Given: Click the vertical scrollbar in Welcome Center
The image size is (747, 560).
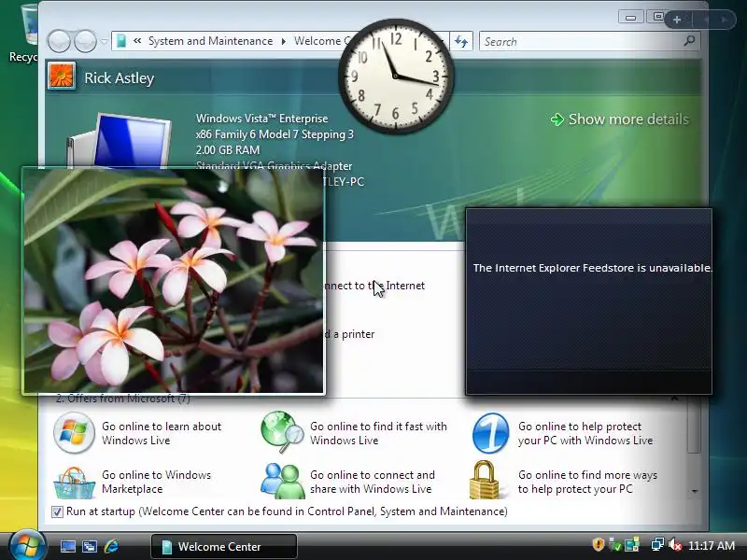Looking at the screenshot, I should pyautogui.click(x=695, y=424).
